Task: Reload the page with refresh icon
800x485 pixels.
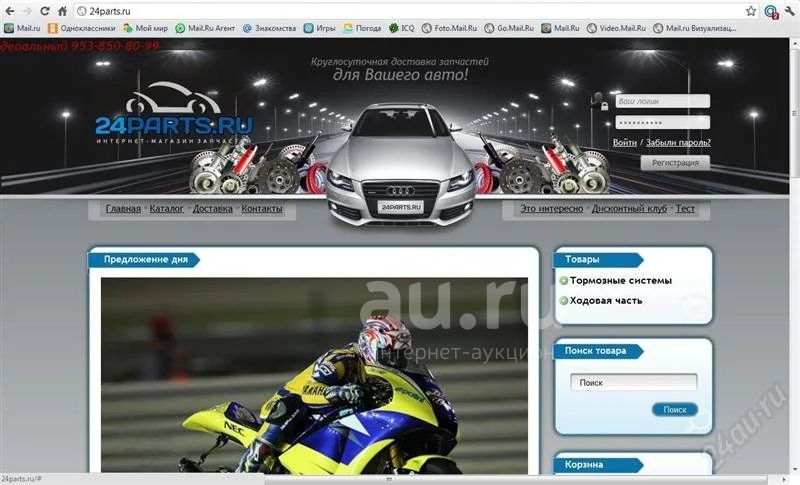Action: coord(44,11)
